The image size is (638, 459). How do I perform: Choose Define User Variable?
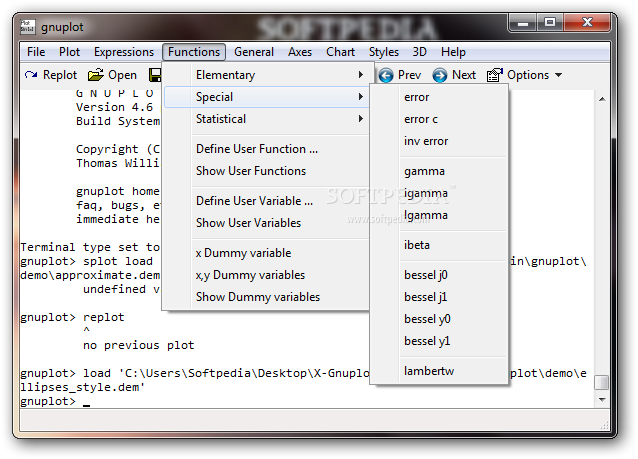pos(267,201)
